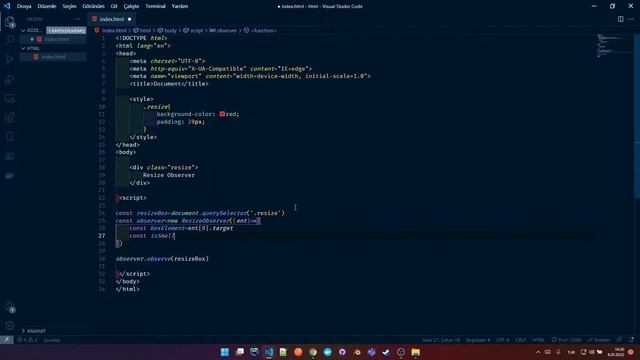Open the Terminal menu

tap(155, 6)
